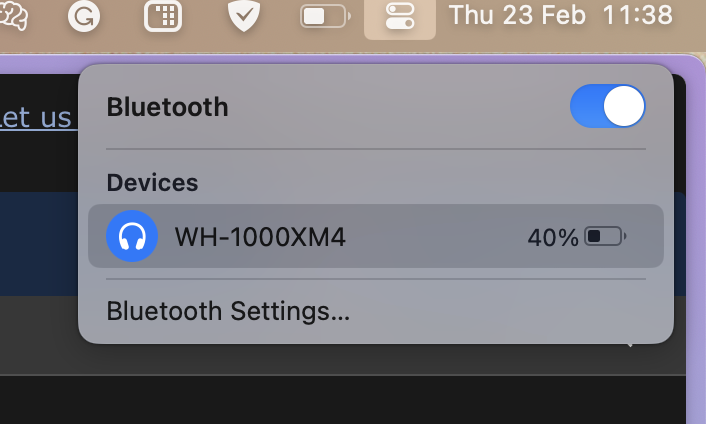Click the brain icon in menu bar
The width and height of the screenshot is (706, 424).
(x=14, y=16)
